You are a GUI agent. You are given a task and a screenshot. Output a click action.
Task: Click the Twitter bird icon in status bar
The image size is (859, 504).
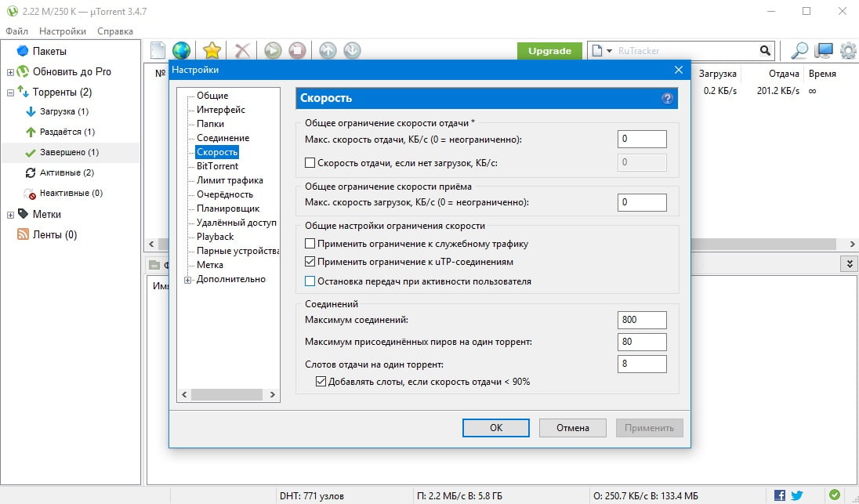pos(797,495)
